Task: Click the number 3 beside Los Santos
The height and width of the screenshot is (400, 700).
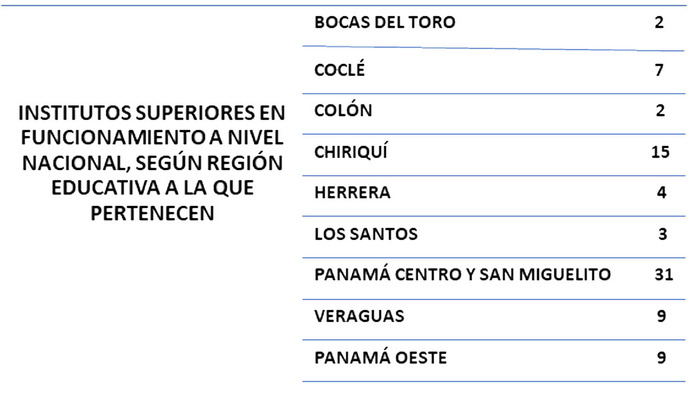Action: (662, 234)
